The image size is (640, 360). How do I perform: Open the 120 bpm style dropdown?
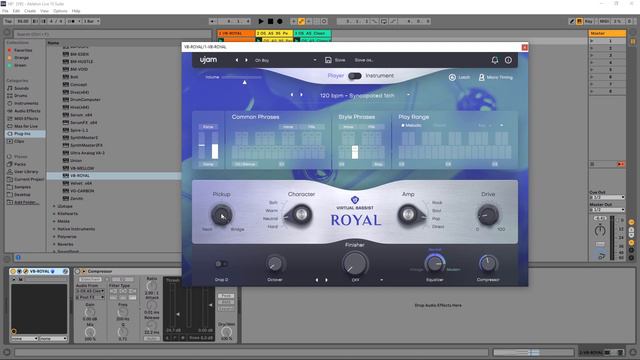coord(408,95)
